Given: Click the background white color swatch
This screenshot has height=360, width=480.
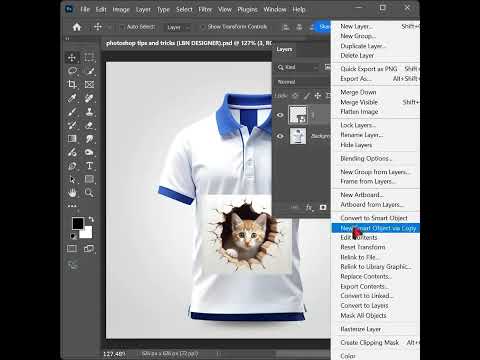Looking at the screenshot, I should (86, 232).
